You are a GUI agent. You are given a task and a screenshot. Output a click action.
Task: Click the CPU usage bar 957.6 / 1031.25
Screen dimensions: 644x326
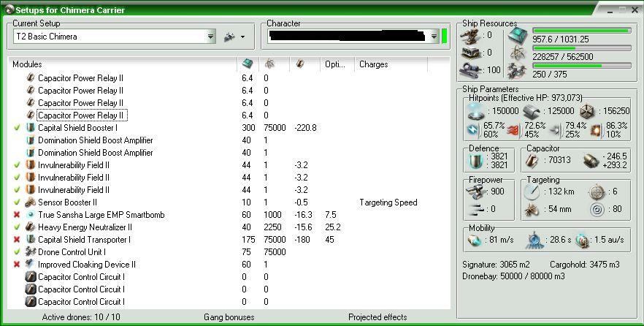tap(581, 31)
